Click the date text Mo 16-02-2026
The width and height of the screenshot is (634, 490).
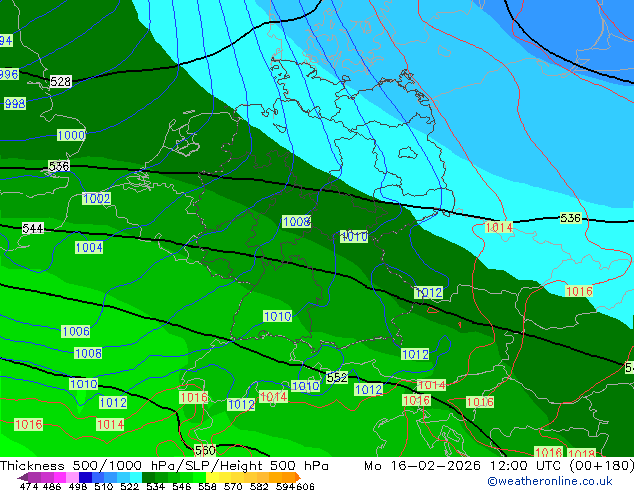coord(422,466)
